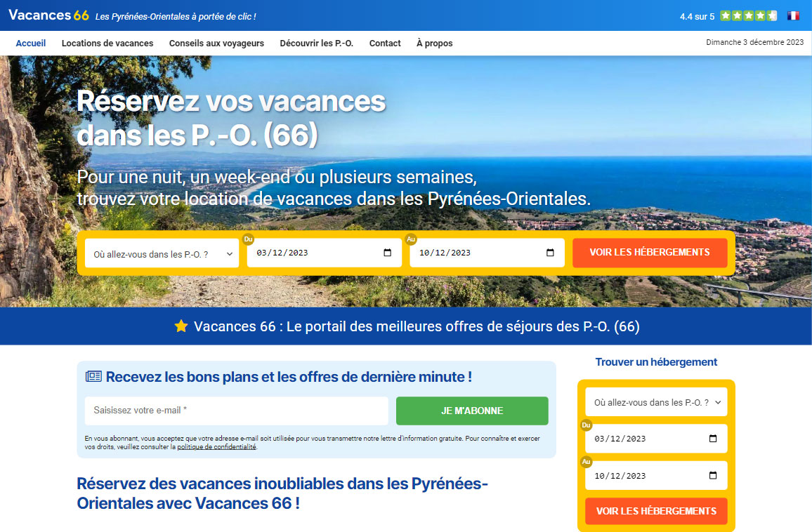Click sidebar VOIR LES HÉBERGEMENTS button
Viewport: 812px width, 532px height.
click(x=656, y=512)
